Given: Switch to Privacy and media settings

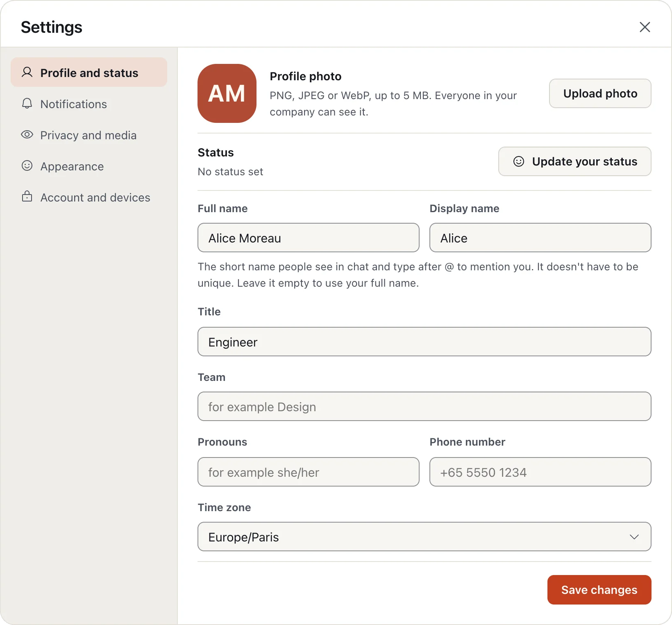Looking at the screenshot, I should [89, 135].
